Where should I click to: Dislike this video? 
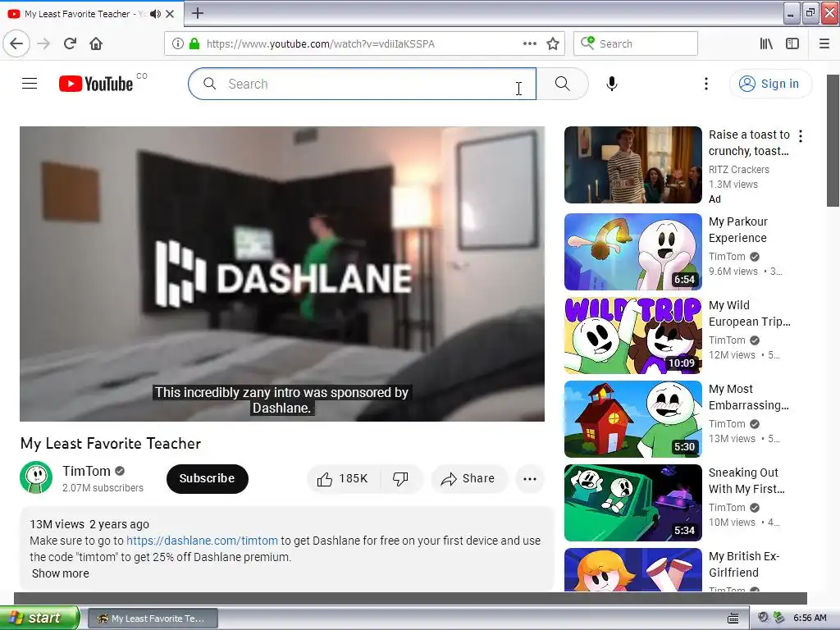point(400,478)
